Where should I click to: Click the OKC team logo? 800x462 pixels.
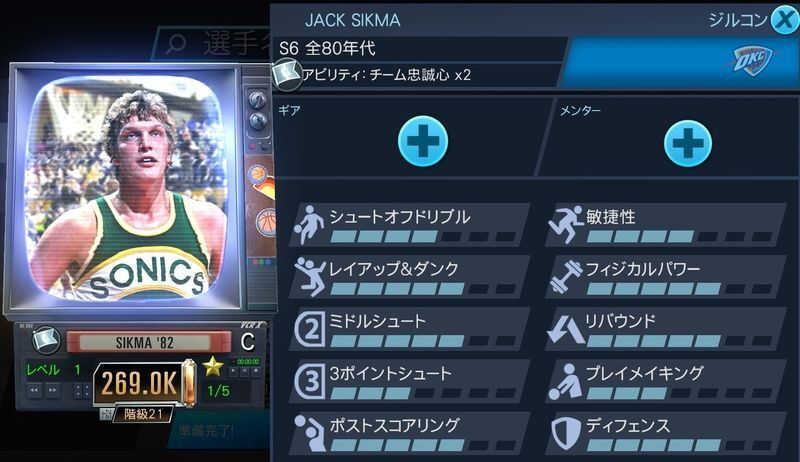[753, 61]
